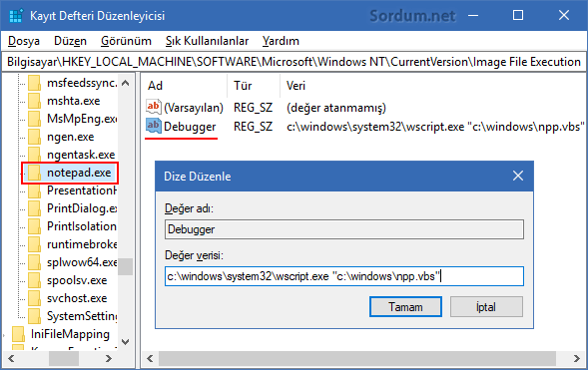Select the runtimebroker folder icon

(x=34, y=244)
